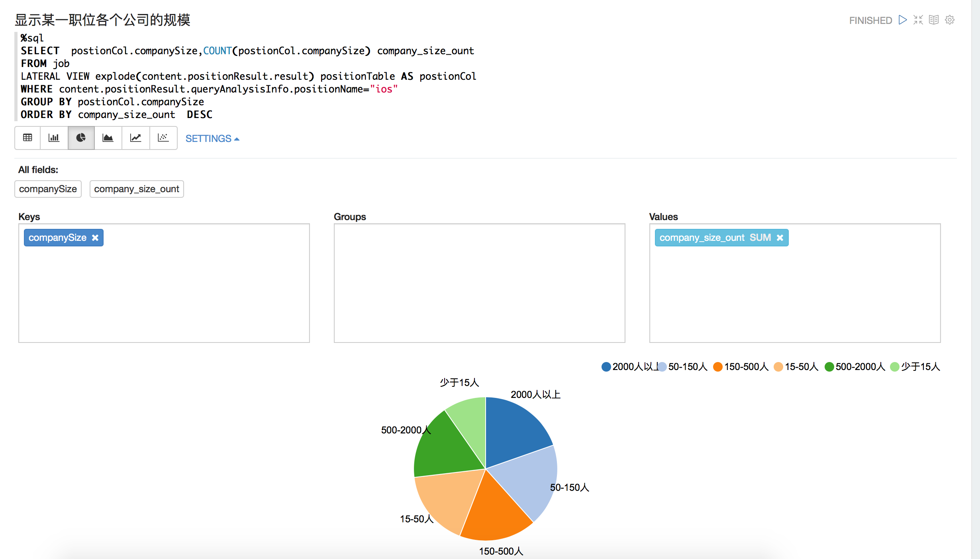Viewport: 980px width, 559px height.
Task: Click the 少于15人 pie chart label
Action: point(459,382)
